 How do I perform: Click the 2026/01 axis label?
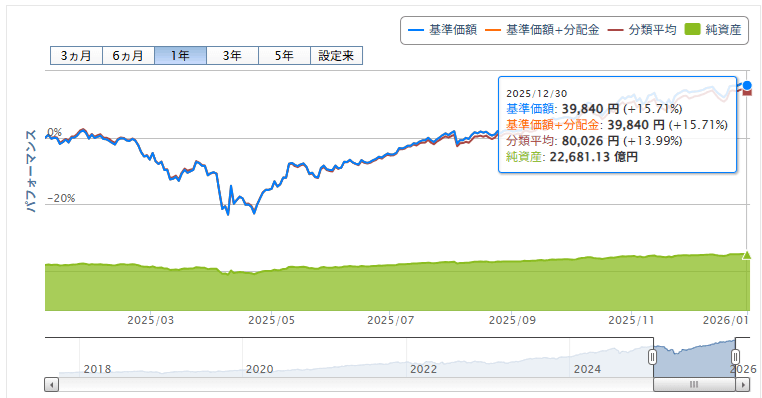(x=726, y=320)
